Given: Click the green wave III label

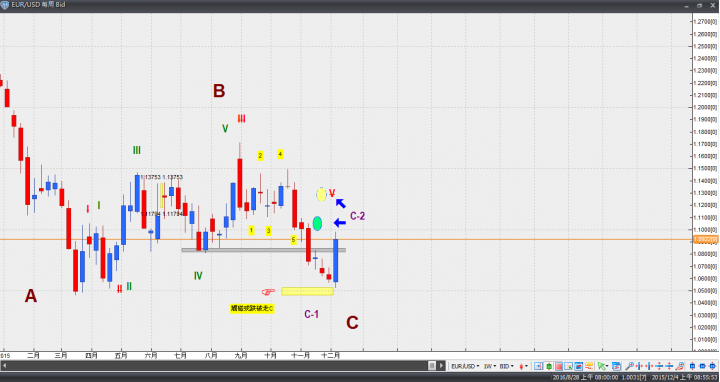Looking at the screenshot, I should pyautogui.click(x=137, y=150).
